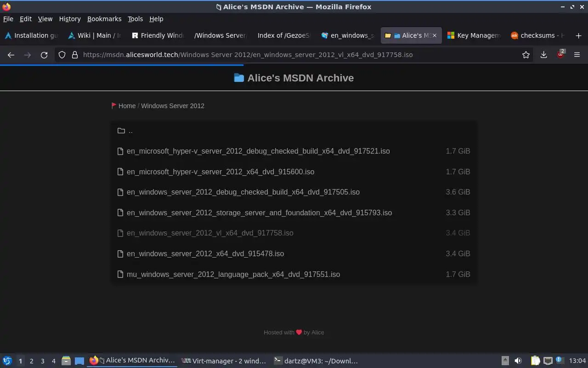Switch to workspace 2
Image resolution: width=588 pixels, height=368 pixels.
tap(31, 361)
